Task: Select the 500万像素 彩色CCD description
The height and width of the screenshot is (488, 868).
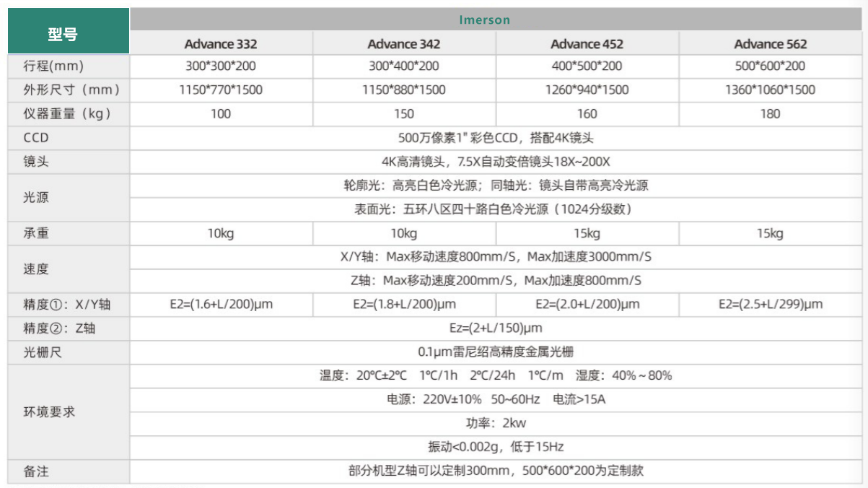Action: pyautogui.click(x=496, y=138)
